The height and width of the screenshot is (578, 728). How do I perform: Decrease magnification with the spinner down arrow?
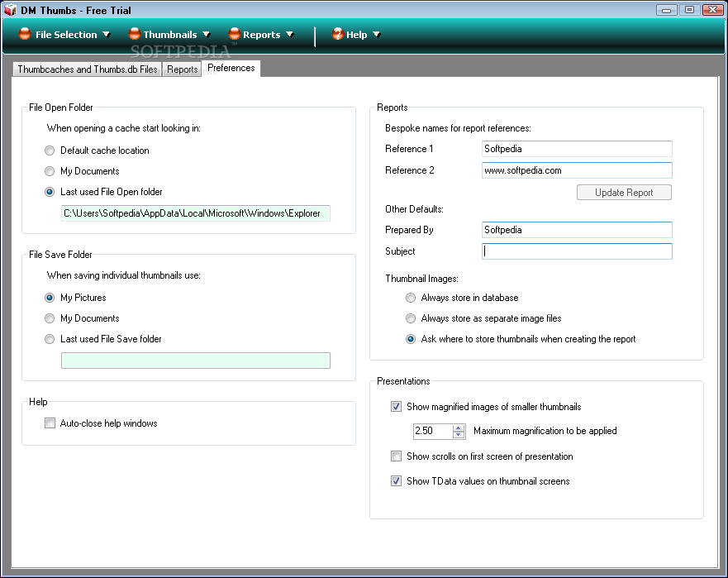click(x=459, y=435)
